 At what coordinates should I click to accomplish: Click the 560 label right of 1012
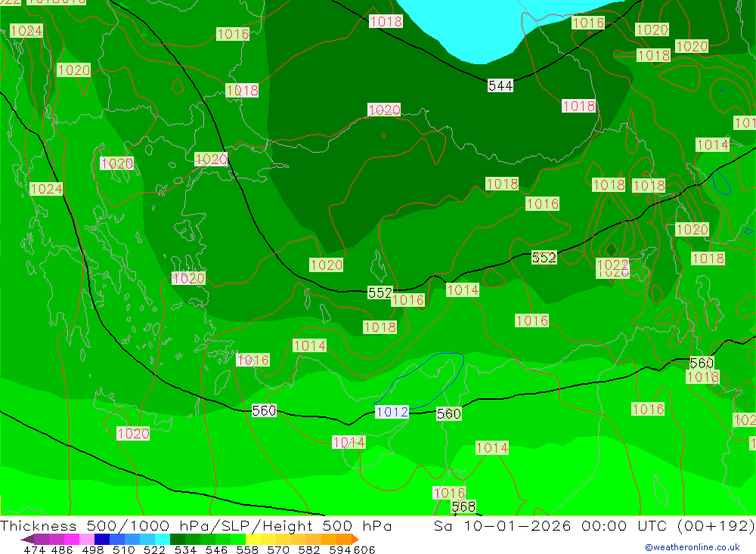tap(449, 413)
